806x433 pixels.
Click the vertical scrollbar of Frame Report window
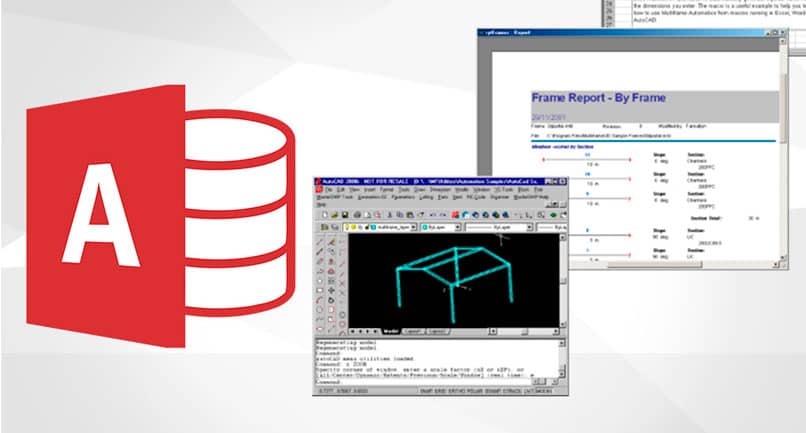(x=783, y=149)
